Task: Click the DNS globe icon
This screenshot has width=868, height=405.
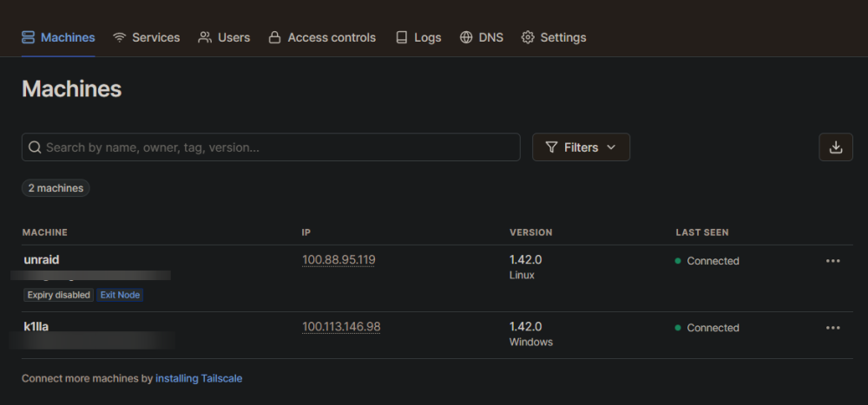Action: [466, 37]
